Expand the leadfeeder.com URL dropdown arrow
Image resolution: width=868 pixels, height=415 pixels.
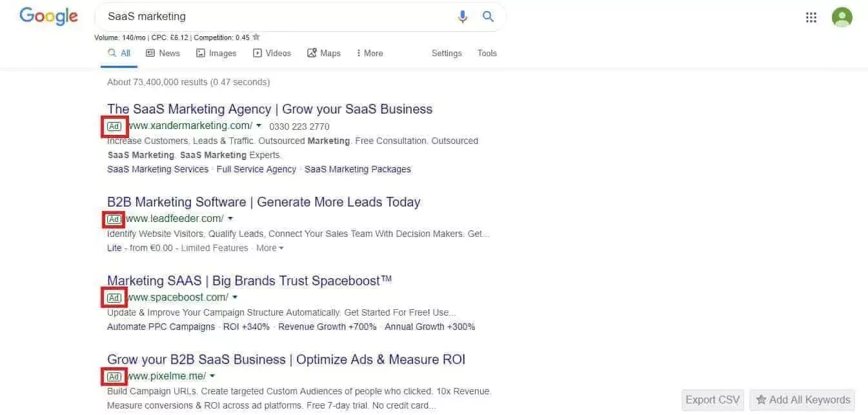coord(230,219)
